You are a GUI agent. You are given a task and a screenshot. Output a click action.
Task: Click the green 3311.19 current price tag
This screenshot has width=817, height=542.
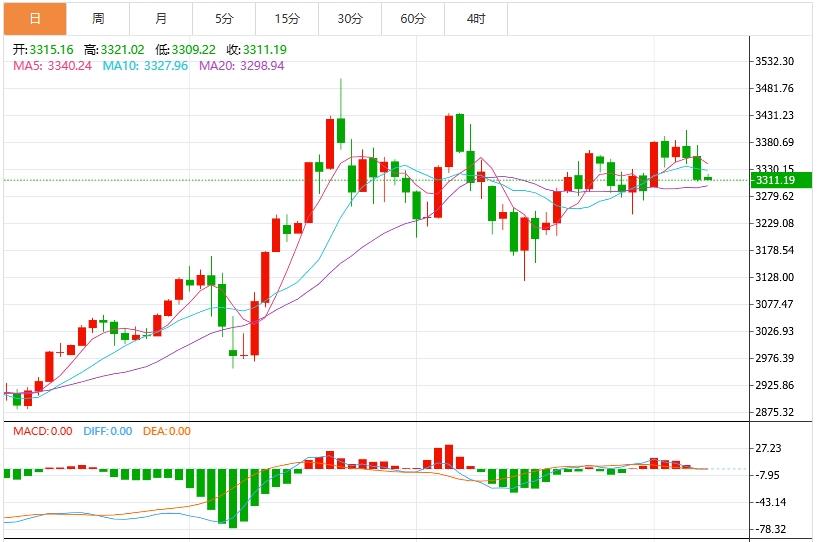(x=775, y=180)
